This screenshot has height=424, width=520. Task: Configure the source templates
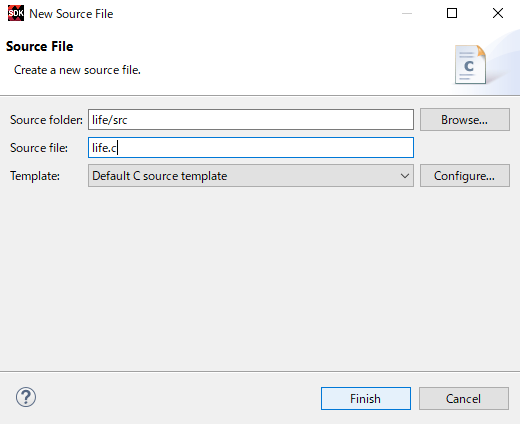pyautogui.click(x=464, y=176)
